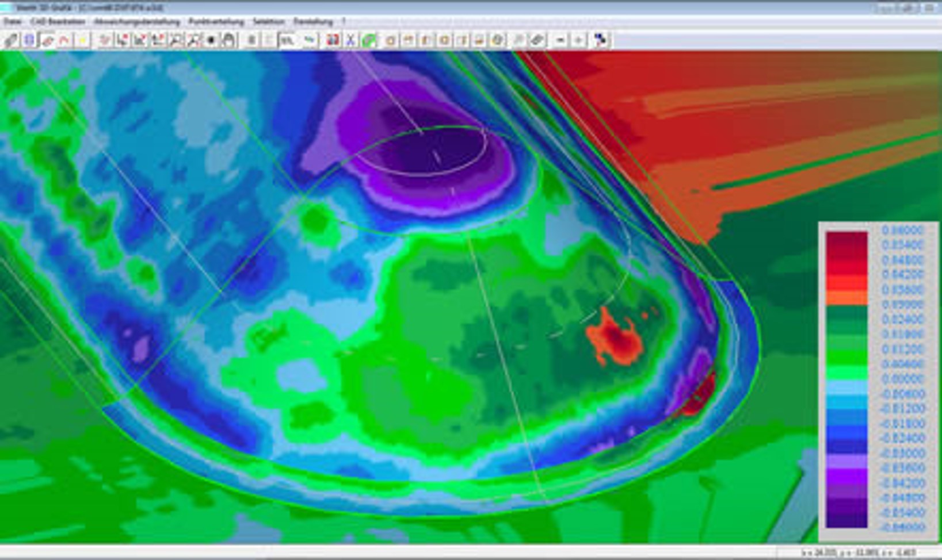Open the Abweichungsdarstellung menu
The width and height of the screenshot is (942, 560).
coord(137,22)
